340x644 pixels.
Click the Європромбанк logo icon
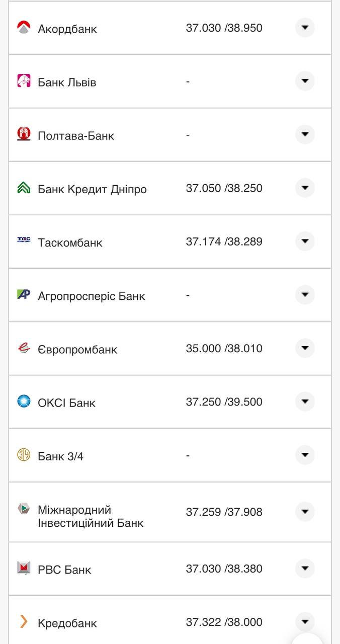24,349
